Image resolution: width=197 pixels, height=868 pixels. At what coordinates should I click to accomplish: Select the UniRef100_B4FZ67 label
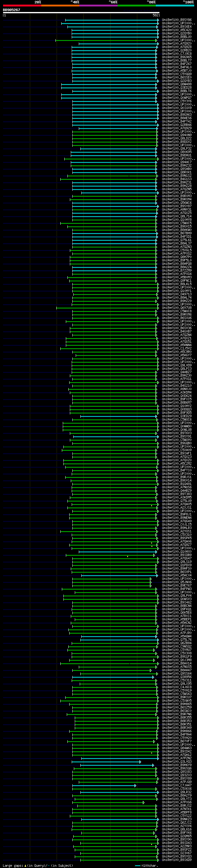pos(177,64)
